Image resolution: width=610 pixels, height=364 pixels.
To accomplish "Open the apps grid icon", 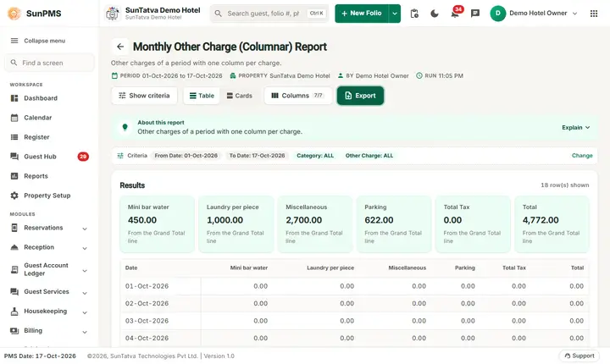I will point(594,14).
